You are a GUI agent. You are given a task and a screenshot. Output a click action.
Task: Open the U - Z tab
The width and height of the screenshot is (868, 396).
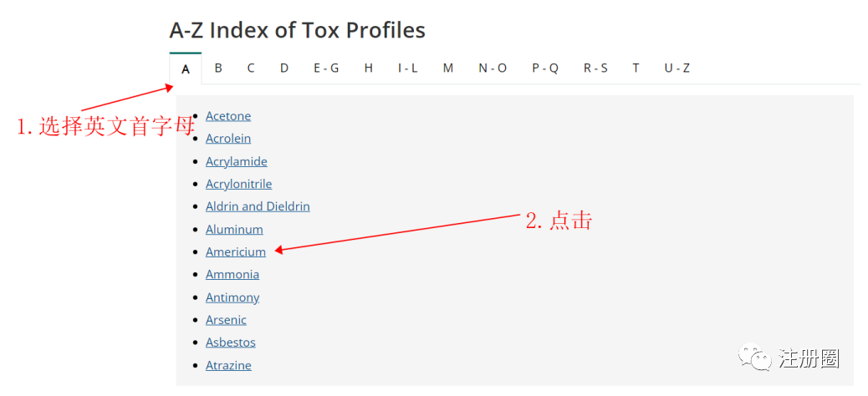(677, 68)
